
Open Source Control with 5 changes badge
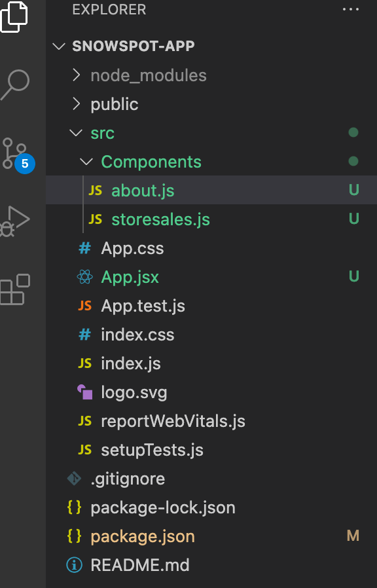point(16,155)
